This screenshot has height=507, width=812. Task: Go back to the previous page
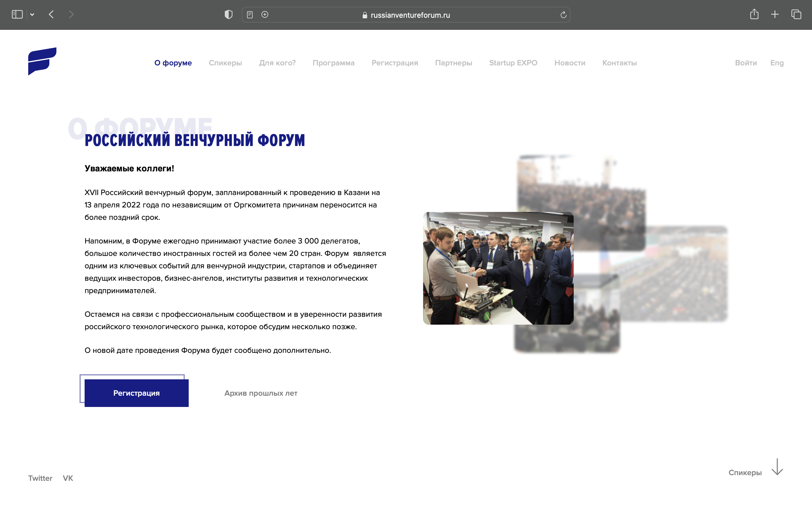[51, 14]
